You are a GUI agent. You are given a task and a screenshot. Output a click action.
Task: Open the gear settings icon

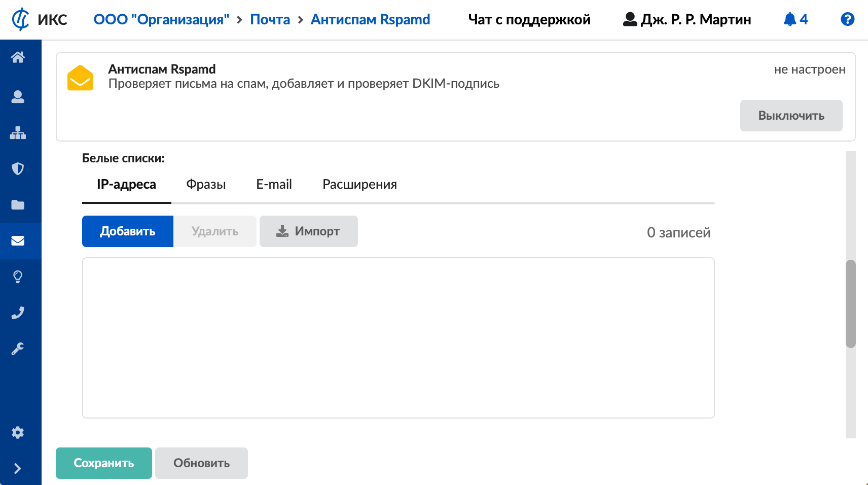[x=18, y=432]
